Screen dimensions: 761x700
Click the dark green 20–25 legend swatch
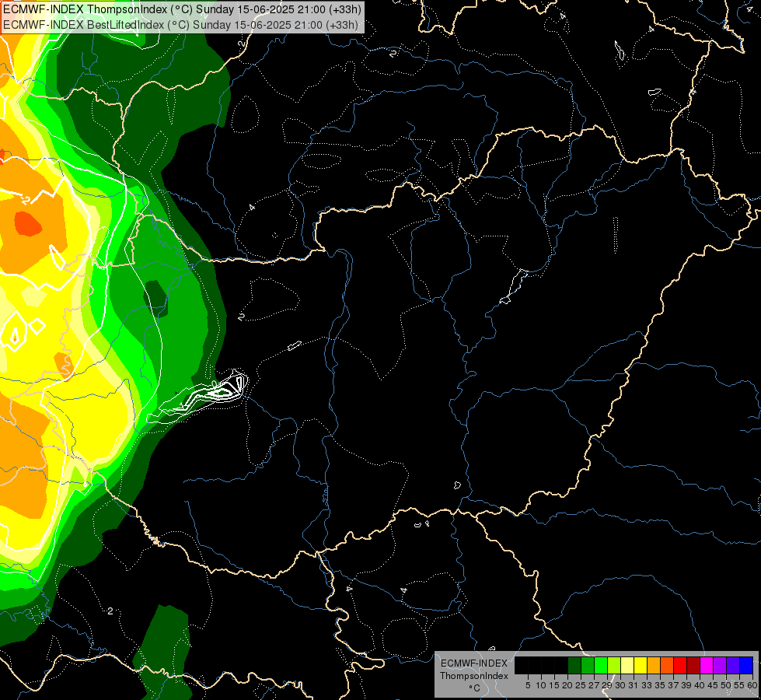[574, 665]
